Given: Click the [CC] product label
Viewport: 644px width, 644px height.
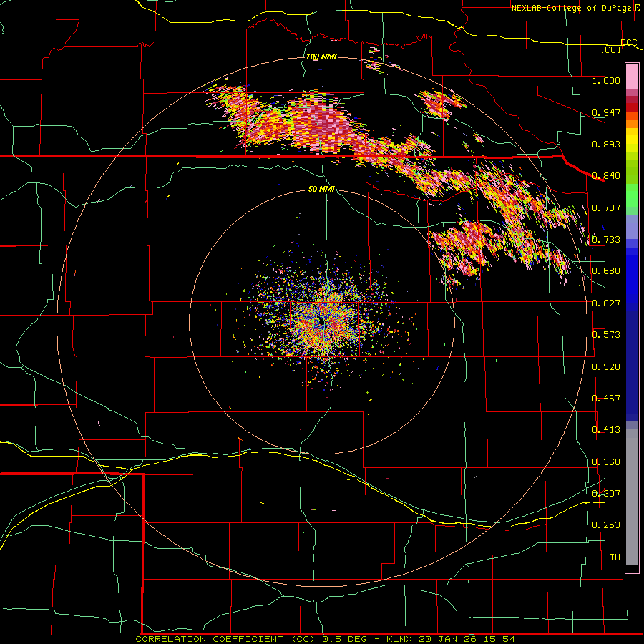Looking at the screenshot, I should 611,49.
